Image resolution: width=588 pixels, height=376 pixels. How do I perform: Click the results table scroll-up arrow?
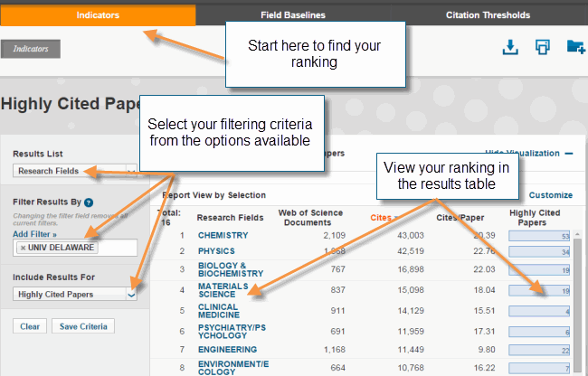[577, 234]
